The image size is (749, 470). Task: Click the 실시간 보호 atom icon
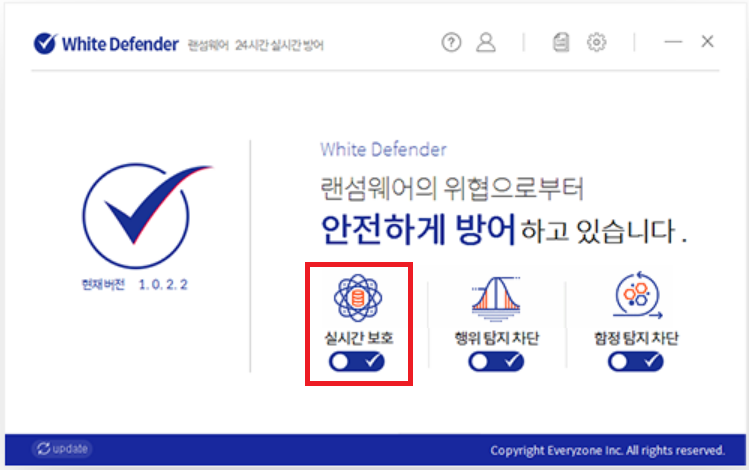tap(358, 298)
